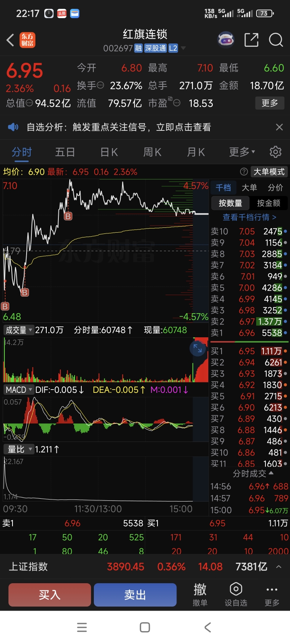
Task: Switch to 周K chart tab
Action: click(x=152, y=152)
